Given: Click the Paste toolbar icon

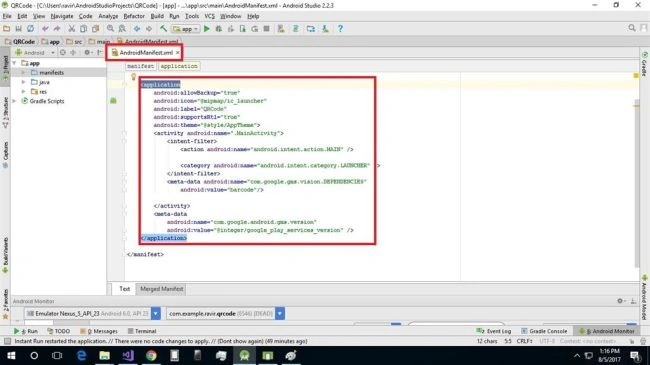Looking at the screenshot, I should (95, 29).
